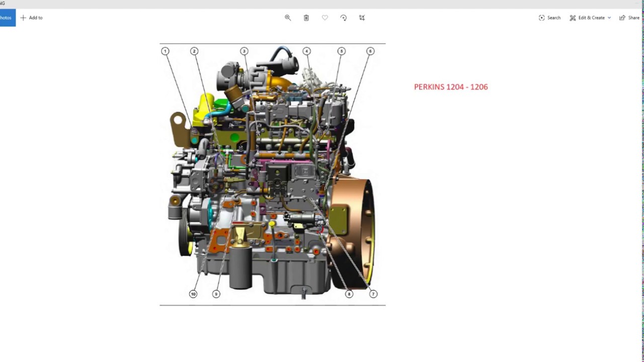Viewport: 644px width, 362px height.
Task: Click the zoom magnifier icon
Action: (288, 18)
